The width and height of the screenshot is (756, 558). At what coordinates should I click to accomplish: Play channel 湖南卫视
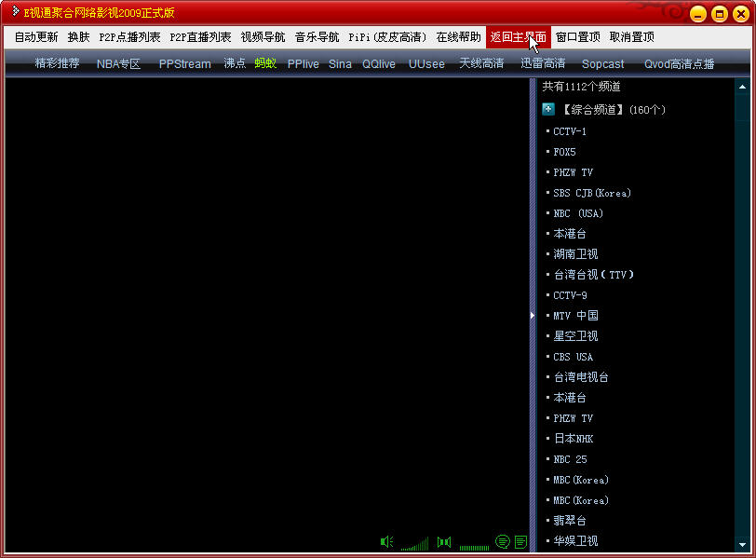[x=575, y=254]
